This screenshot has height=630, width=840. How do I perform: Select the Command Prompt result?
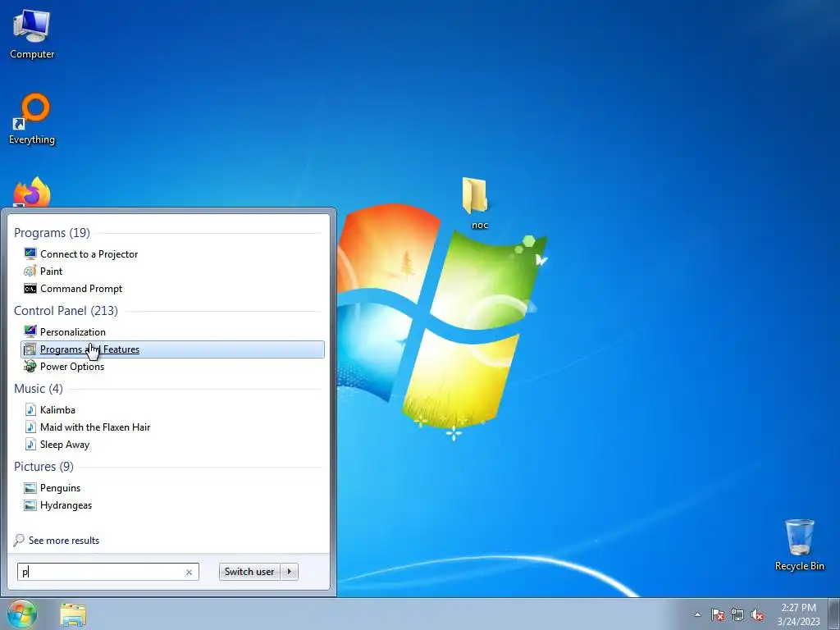tap(172, 289)
